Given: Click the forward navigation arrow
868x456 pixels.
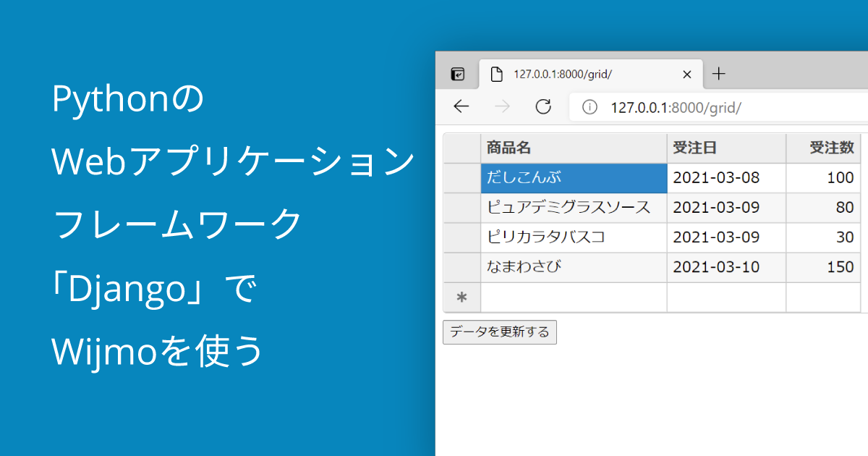Looking at the screenshot, I should pos(502,106).
